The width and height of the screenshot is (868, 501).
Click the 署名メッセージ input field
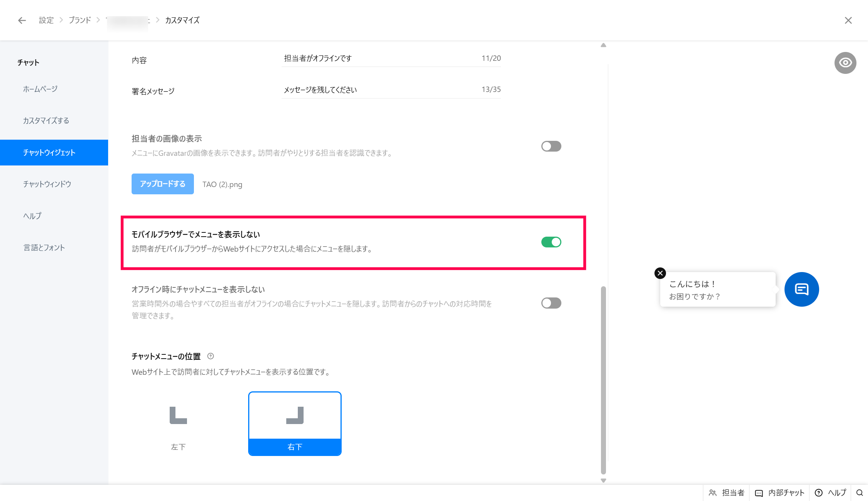(379, 90)
